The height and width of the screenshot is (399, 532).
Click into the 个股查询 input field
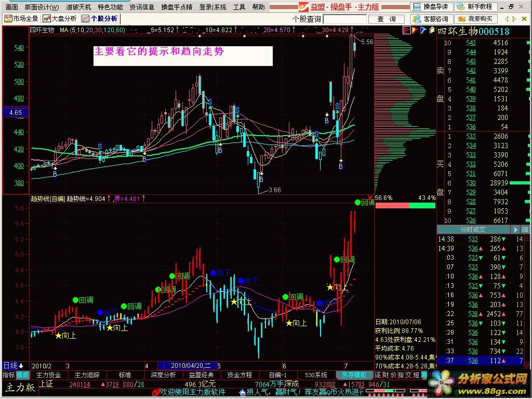click(x=345, y=19)
